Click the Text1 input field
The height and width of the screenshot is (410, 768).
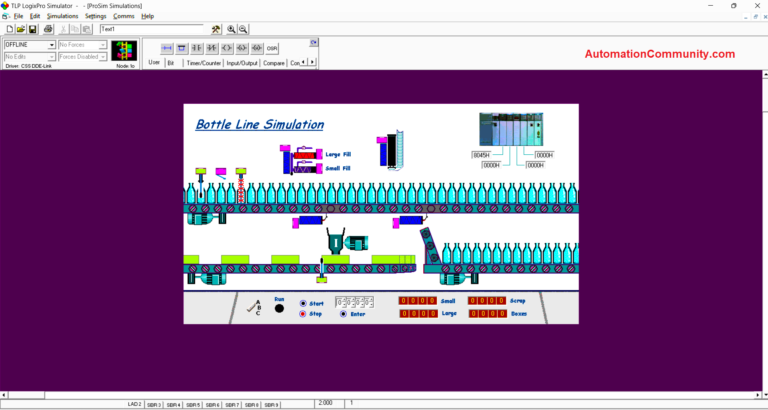point(152,29)
